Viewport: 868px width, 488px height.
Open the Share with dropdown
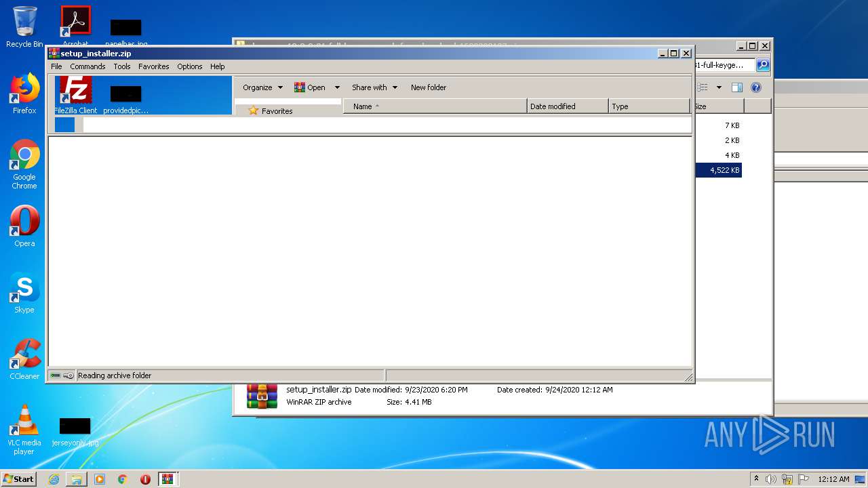(374, 87)
